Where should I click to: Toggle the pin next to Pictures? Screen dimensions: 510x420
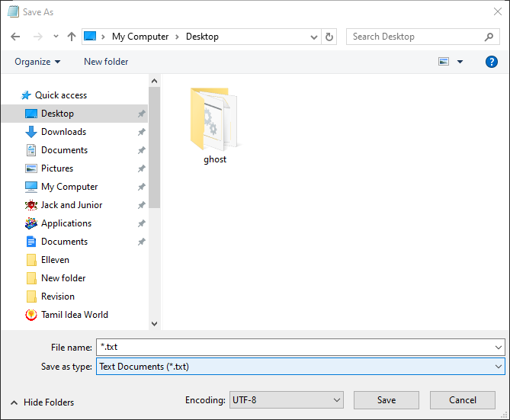click(x=141, y=168)
